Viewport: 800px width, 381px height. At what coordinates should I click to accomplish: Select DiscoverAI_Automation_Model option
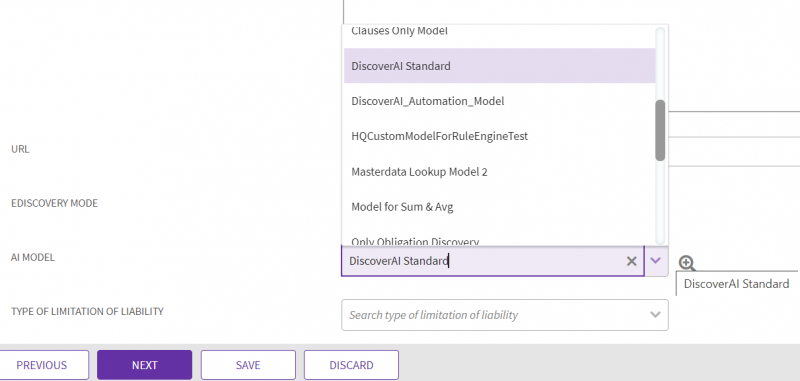[x=499, y=101]
